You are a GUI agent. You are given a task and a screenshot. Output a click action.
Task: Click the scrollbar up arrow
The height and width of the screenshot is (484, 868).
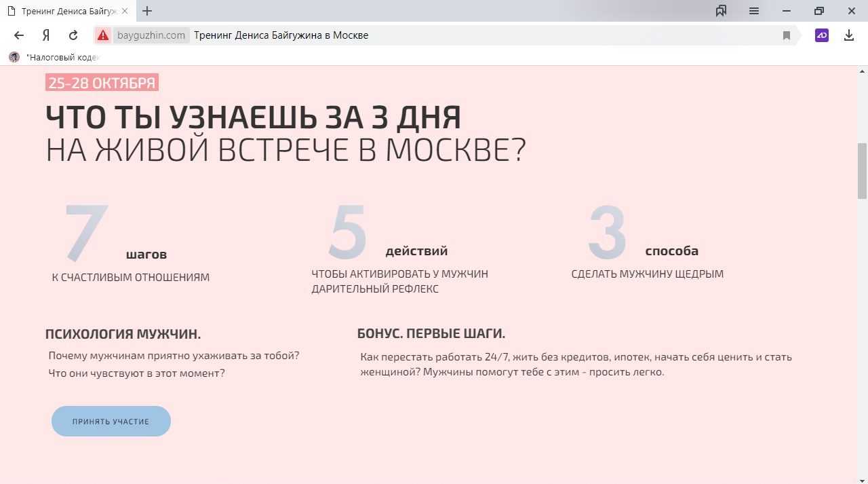[x=862, y=71]
